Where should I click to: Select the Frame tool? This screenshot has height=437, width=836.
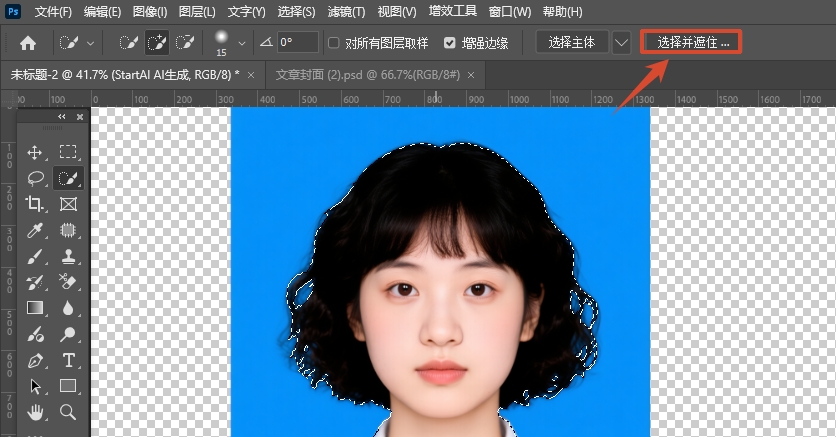[x=68, y=204]
